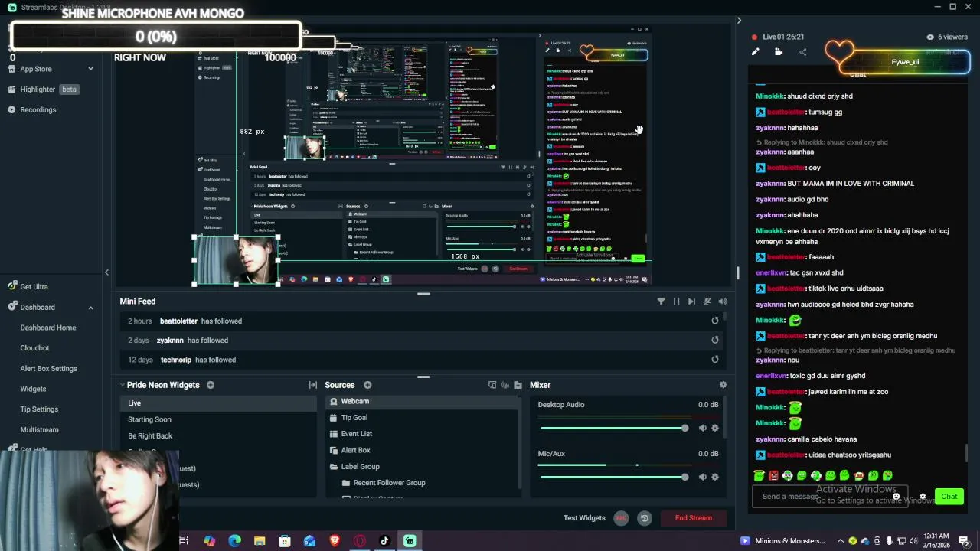
Task: Select the Alert Box source
Action: pos(421,450)
